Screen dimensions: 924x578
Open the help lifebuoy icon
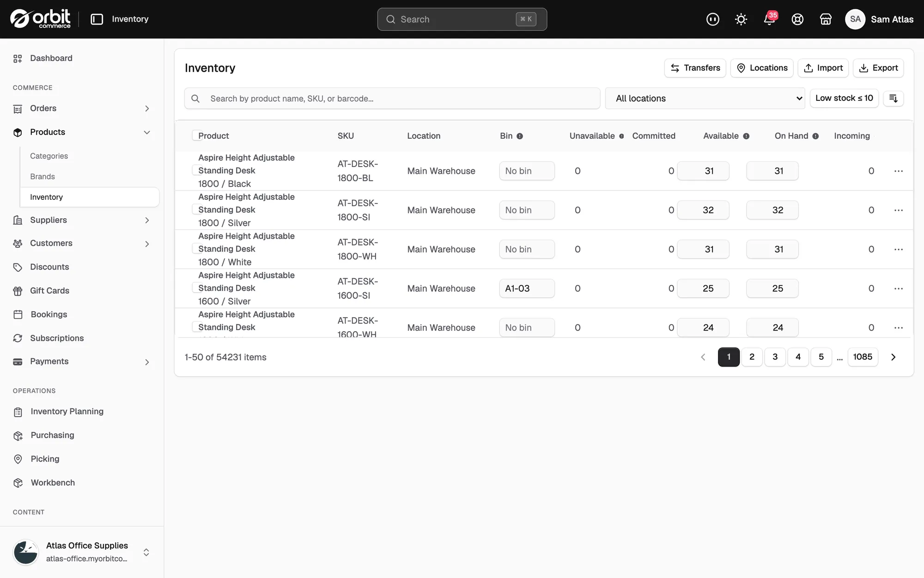click(797, 19)
